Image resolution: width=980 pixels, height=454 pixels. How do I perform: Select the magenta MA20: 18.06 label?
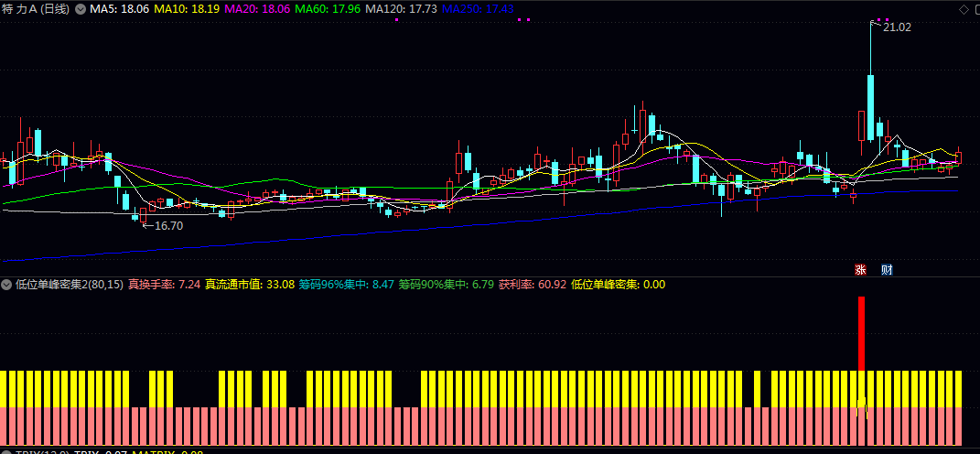point(257,9)
